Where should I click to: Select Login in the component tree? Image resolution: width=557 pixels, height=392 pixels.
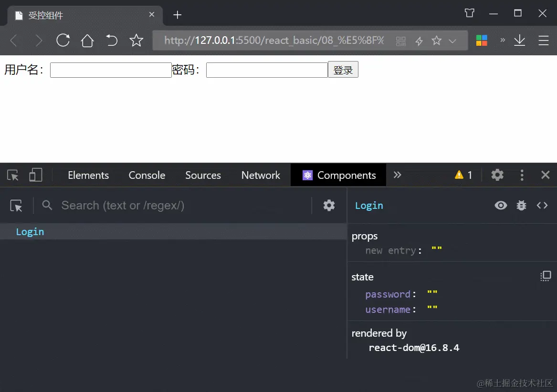[x=173, y=231]
